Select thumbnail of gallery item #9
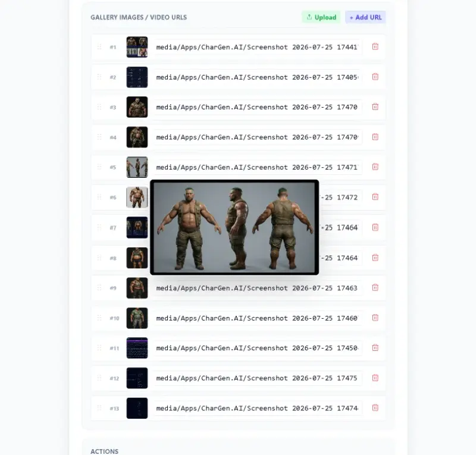 (x=137, y=288)
